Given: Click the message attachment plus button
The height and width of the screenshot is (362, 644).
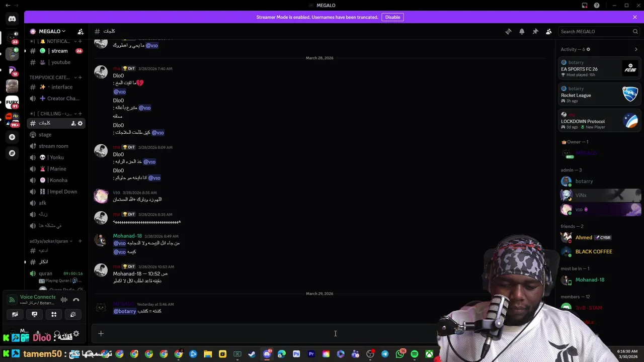Looking at the screenshot, I should coord(101,333).
